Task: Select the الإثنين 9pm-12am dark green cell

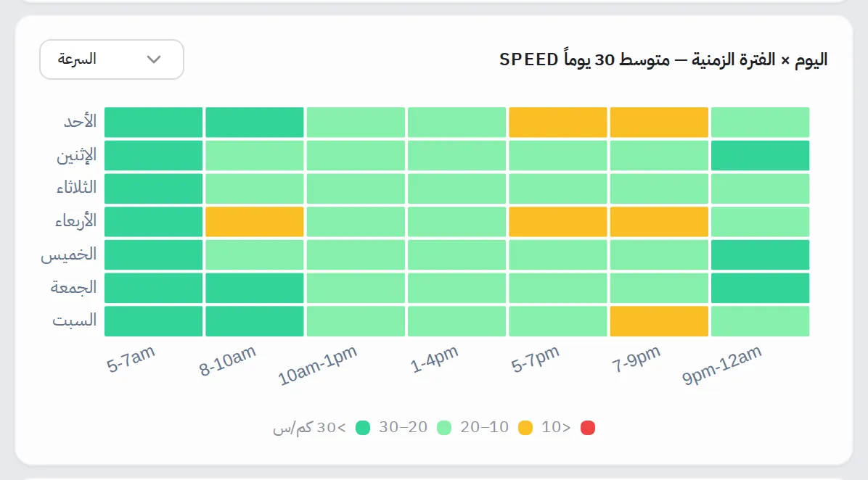Action: point(760,155)
